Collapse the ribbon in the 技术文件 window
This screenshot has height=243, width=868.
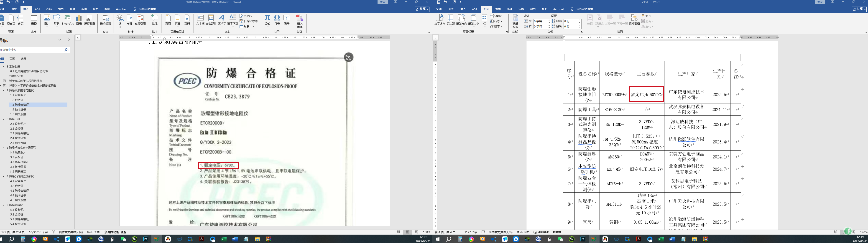[429, 32]
